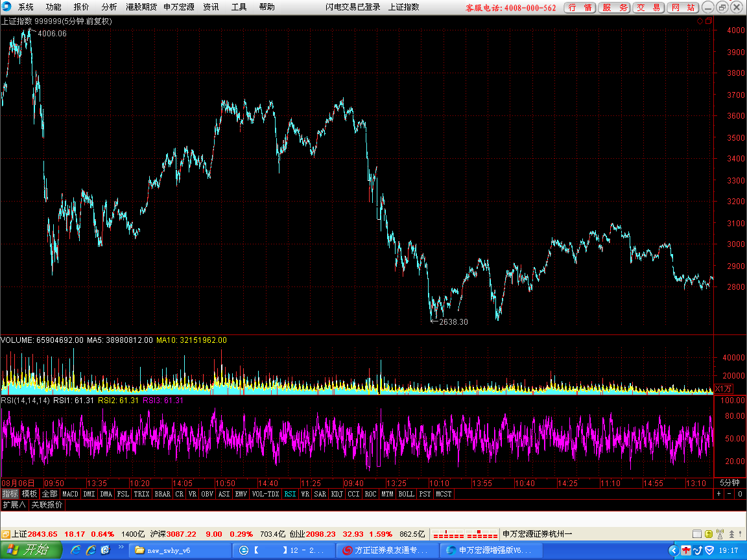
Task: Switch indicator to VOL-TDX
Action: coord(265,494)
